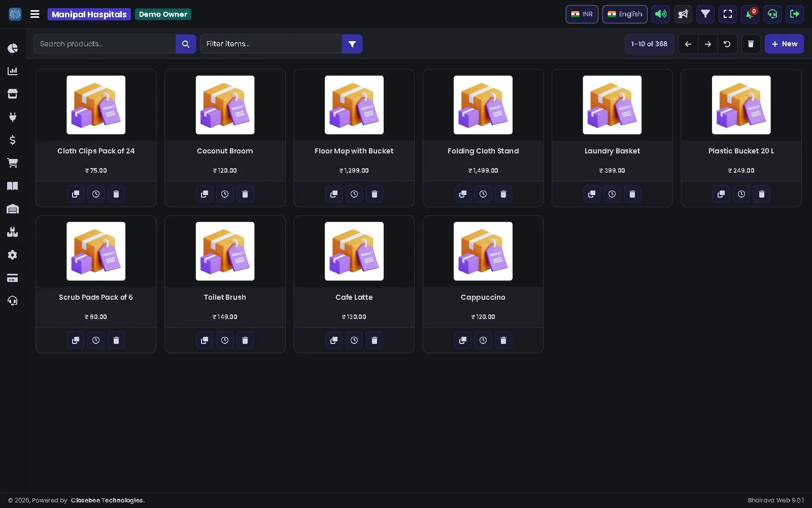Click the logout icon

[x=795, y=14]
